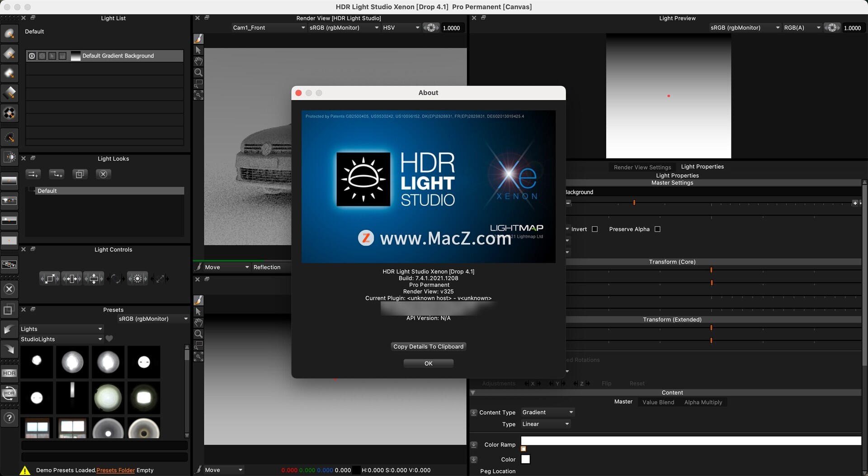The height and width of the screenshot is (476, 868).
Task: Click the zoom-to-fit tool in Render View
Action: (x=198, y=95)
